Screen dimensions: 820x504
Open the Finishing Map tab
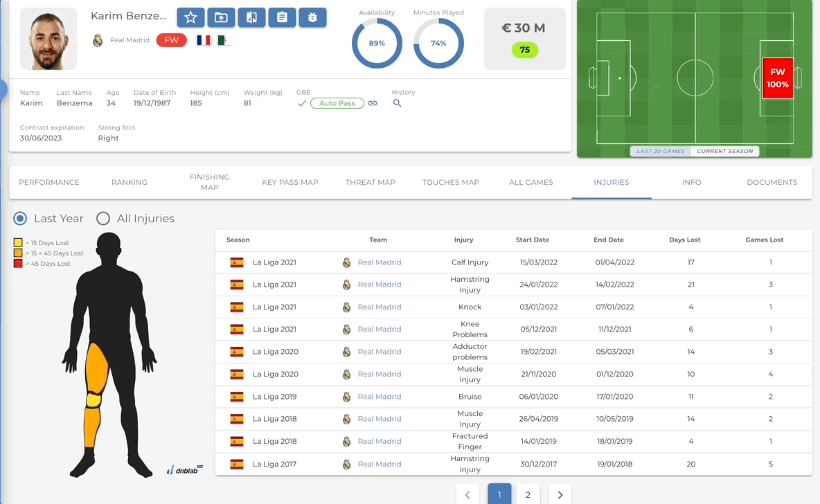[x=210, y=183]
